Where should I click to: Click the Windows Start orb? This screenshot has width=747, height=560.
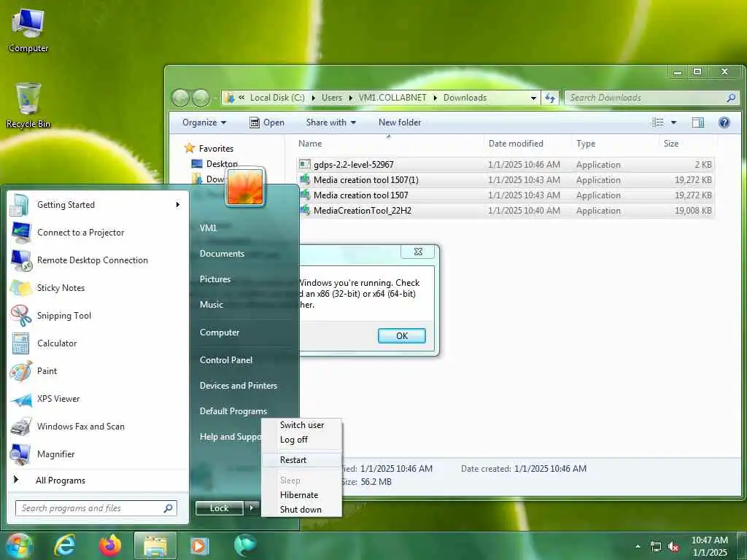pyautogui.click(x=19, y=545)
